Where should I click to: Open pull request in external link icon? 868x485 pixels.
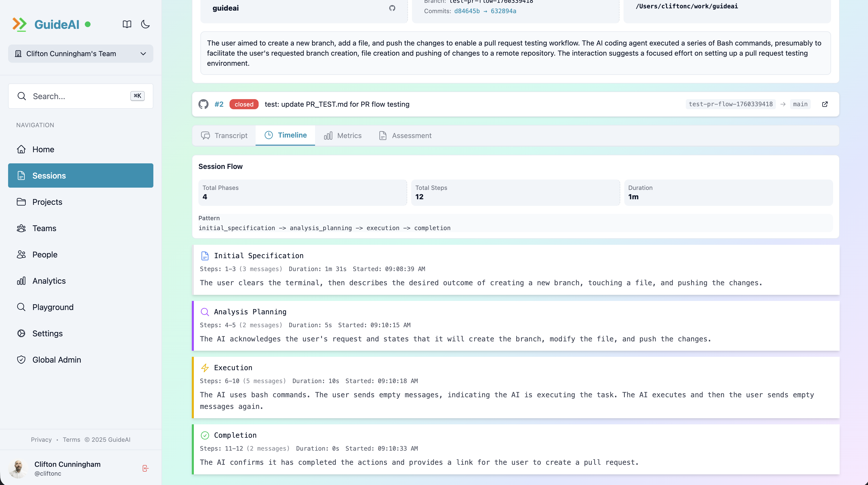tap(824, 104)
